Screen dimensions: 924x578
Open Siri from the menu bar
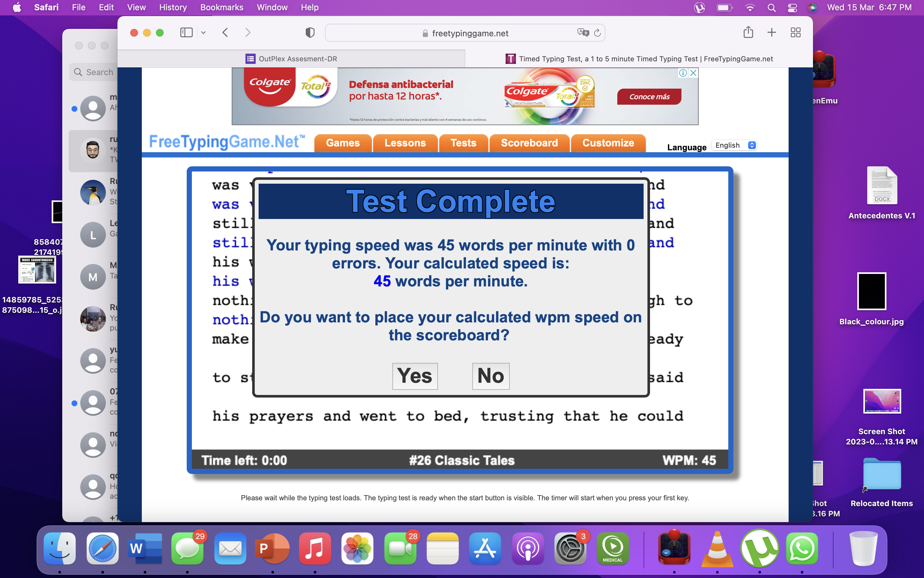click(812, 8)
